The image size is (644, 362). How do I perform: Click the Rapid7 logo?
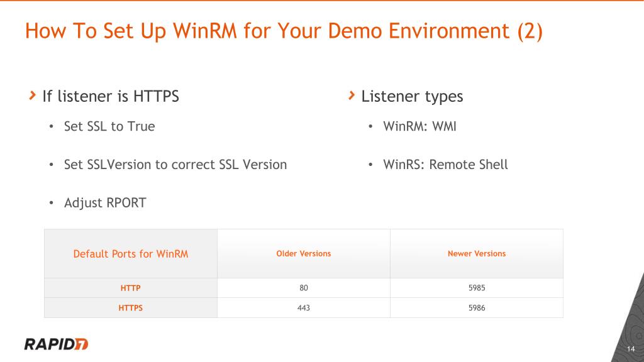coord(56,344)
